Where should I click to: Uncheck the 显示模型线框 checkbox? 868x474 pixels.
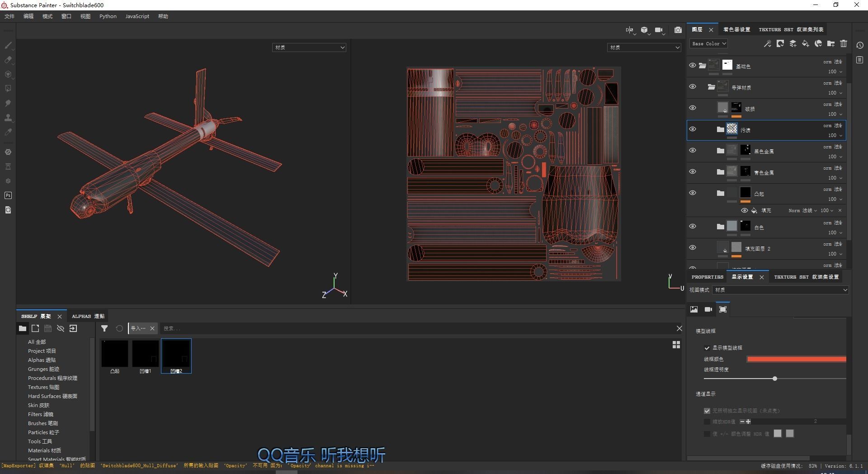[707, 348]
